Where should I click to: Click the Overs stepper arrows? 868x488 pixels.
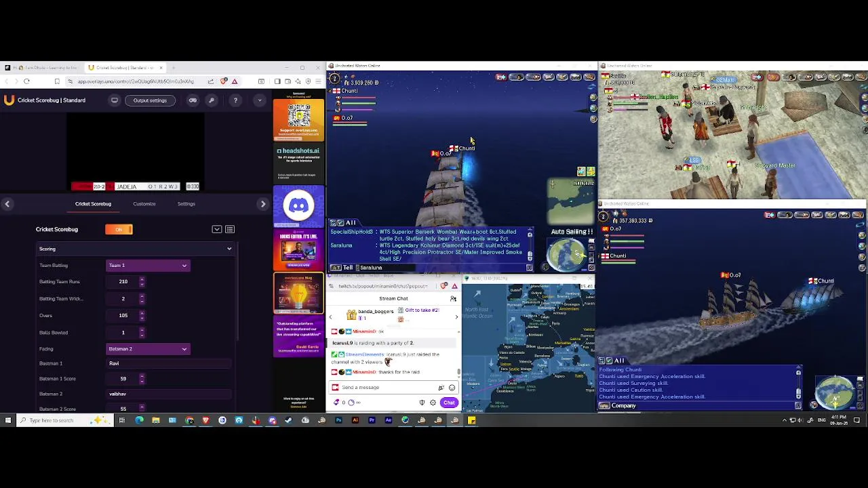click(x=142, y=315)
